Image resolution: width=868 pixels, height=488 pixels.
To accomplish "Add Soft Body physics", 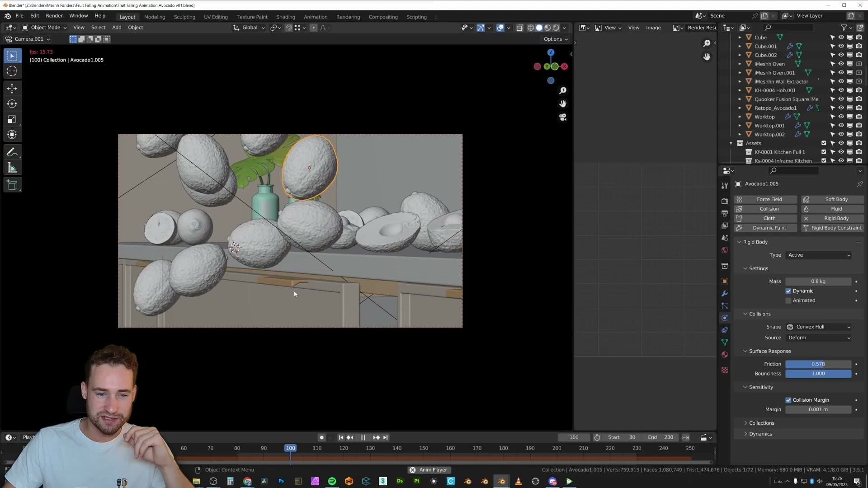I will point(832,200).
